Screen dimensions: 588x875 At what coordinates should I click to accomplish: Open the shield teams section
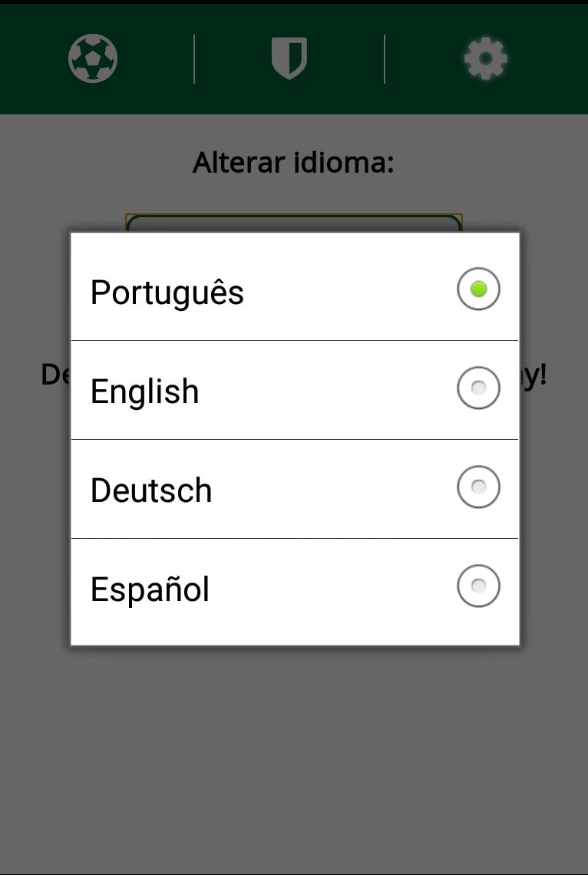(289, 58)
